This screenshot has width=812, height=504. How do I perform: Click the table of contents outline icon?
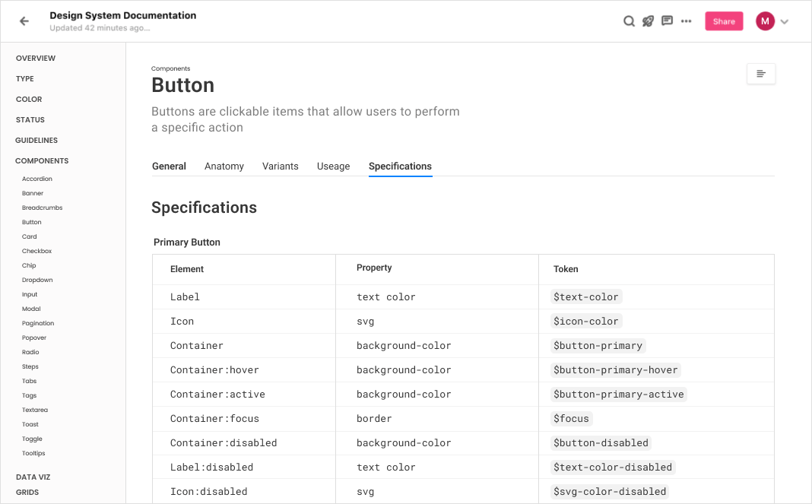tap(761, 74)
